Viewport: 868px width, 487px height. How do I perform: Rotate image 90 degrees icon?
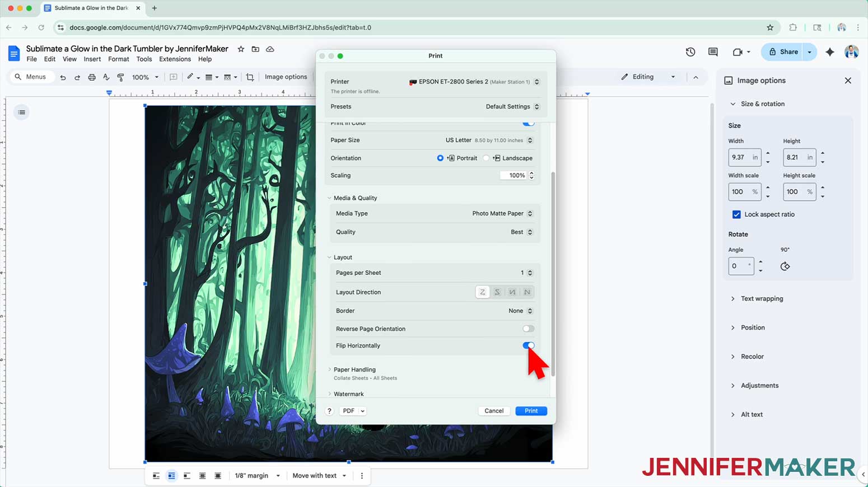[x=785, y=266]
